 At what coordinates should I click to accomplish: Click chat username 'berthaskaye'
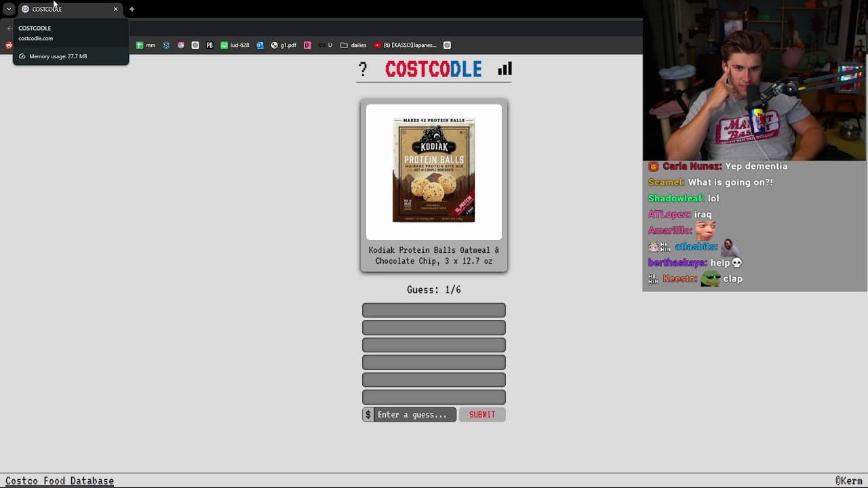coord(677,263)
